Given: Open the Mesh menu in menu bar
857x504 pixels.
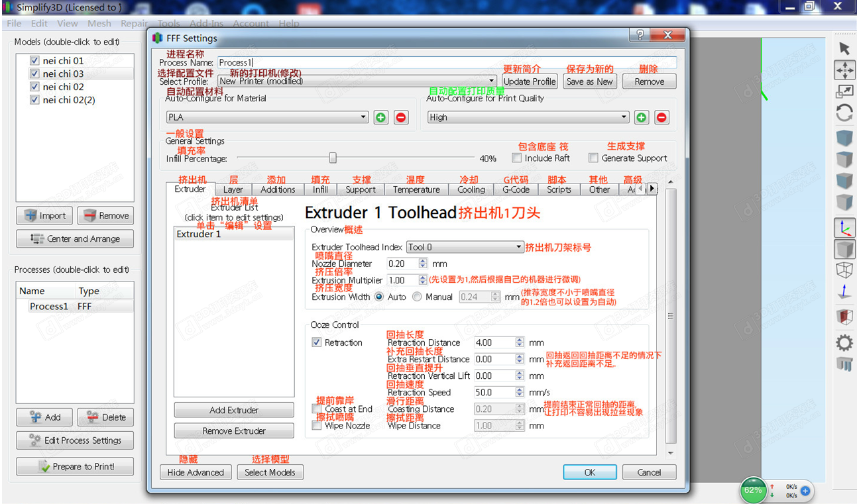Looking at the screenshot, I should [99, 23].
